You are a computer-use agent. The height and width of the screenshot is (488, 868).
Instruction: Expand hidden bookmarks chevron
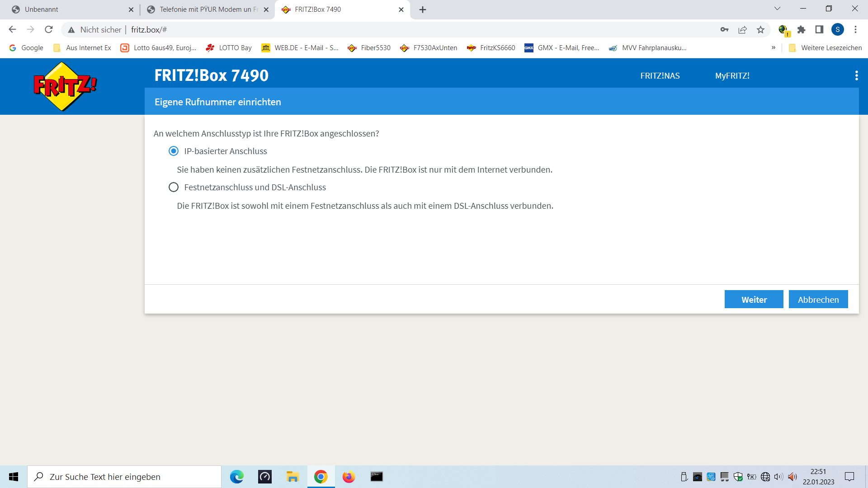coord(774,48)
